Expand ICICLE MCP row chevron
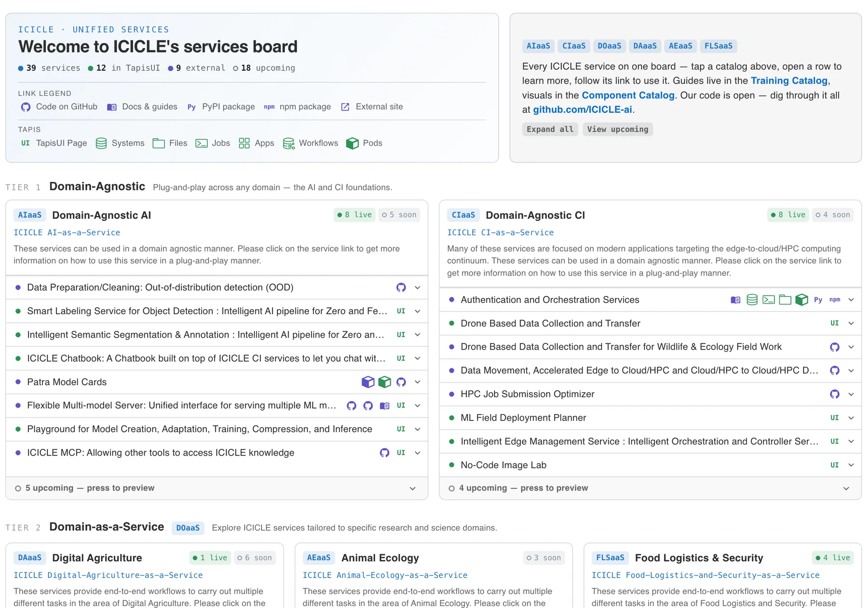 tap(418, 453)
